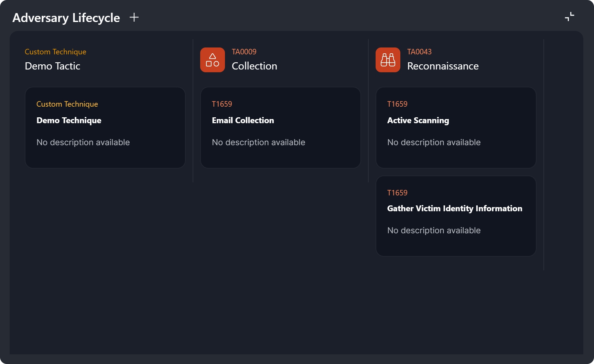Open the Demo Tactic heading

[52, 66]
